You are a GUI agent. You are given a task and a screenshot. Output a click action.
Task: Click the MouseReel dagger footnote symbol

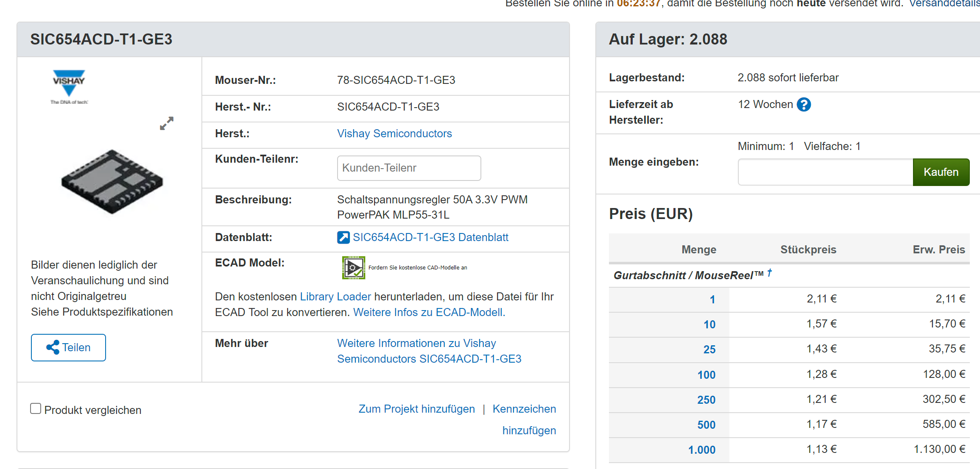769,273
